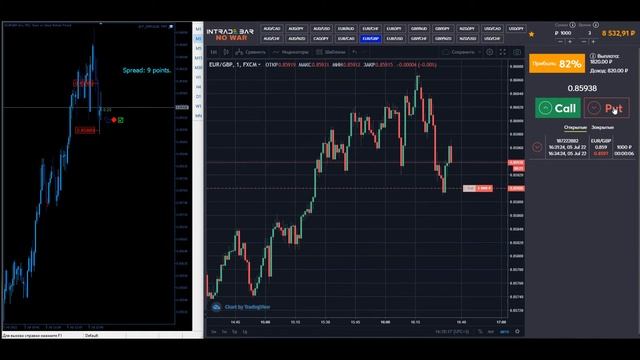Switch to the open trades tab
This screenshot has height=360, width=640.
tap(575, 127)
